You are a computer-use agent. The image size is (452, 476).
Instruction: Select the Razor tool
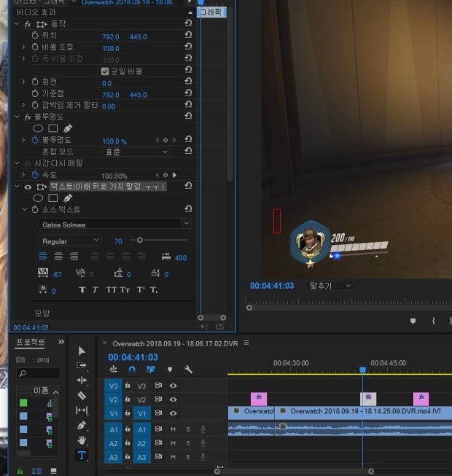[x=82, y=395]
